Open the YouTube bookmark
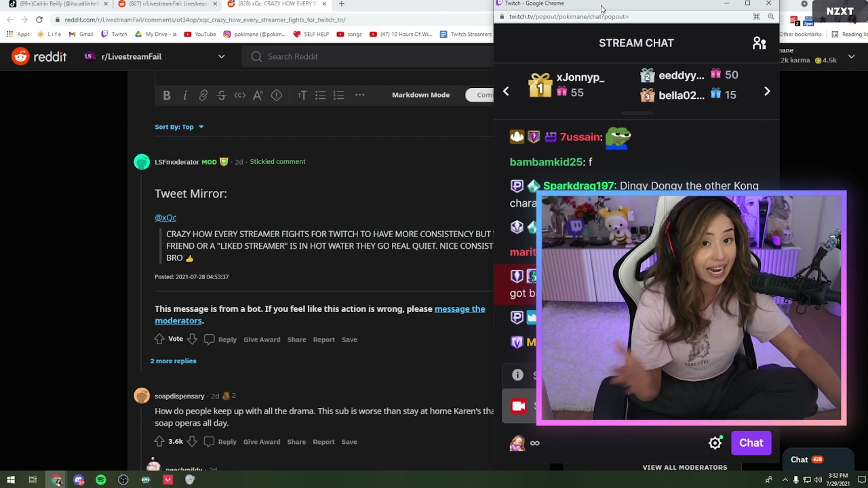The width and height of the screenshot is (868, 488). pyautogui.click(x=199, y=34)
